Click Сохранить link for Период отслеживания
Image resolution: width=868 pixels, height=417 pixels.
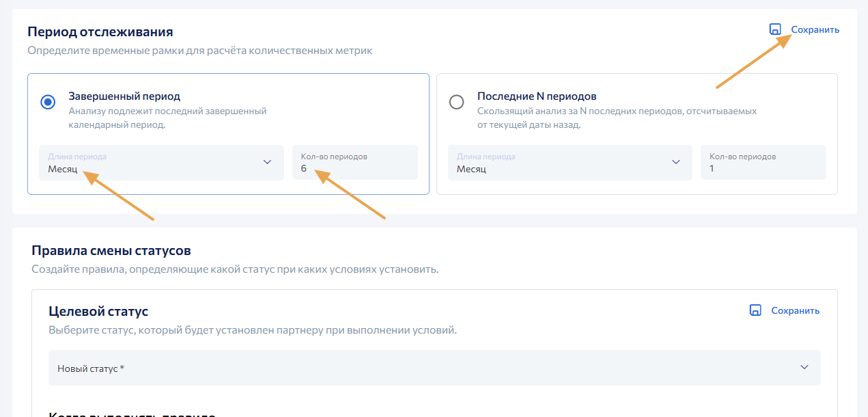815,29
